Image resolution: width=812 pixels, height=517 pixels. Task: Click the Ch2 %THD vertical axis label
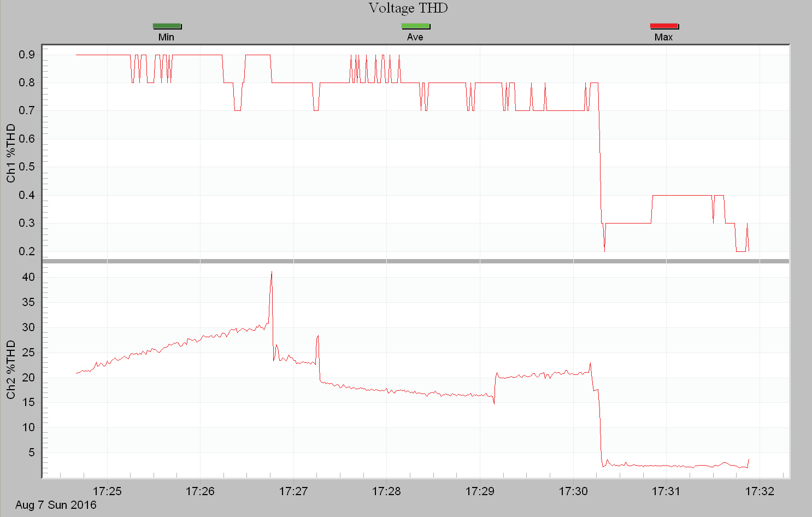[11, 369]
